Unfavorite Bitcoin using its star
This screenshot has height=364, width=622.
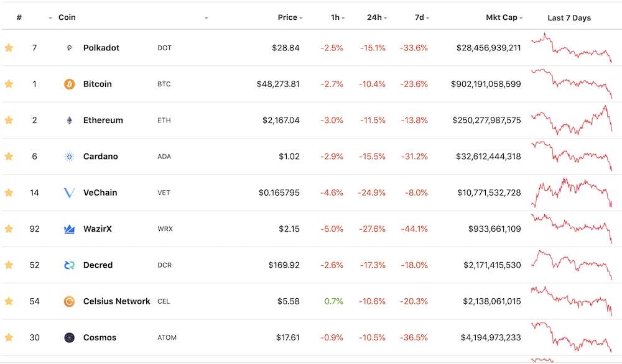(x=9, y=84)
